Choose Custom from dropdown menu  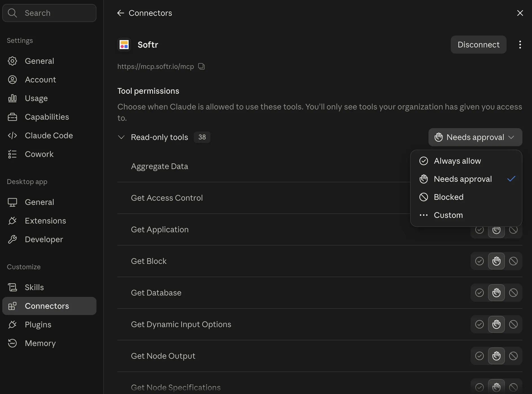(x=466, y=215)
